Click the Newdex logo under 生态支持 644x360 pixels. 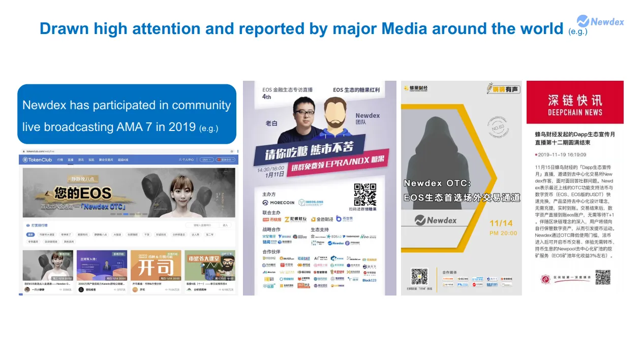pos(336,243)
